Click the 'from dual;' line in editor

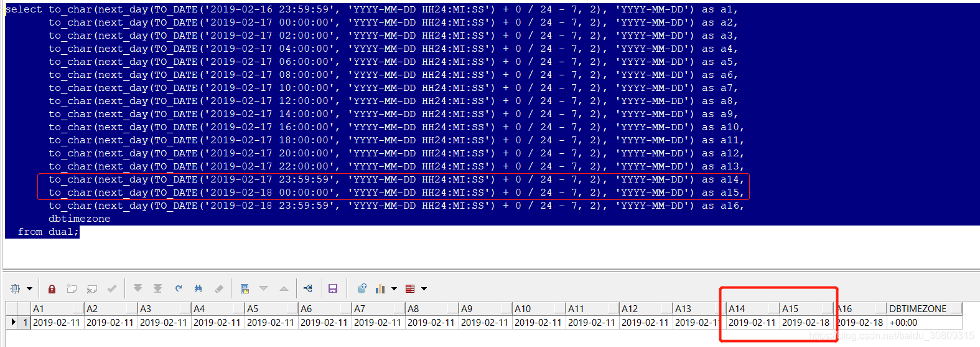click(x=48, y=232)
